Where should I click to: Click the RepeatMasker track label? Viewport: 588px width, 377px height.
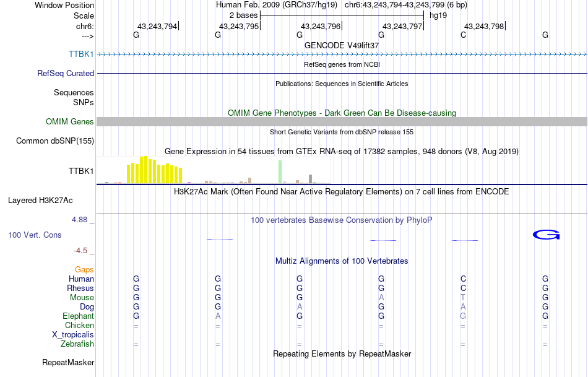point(68,362)
